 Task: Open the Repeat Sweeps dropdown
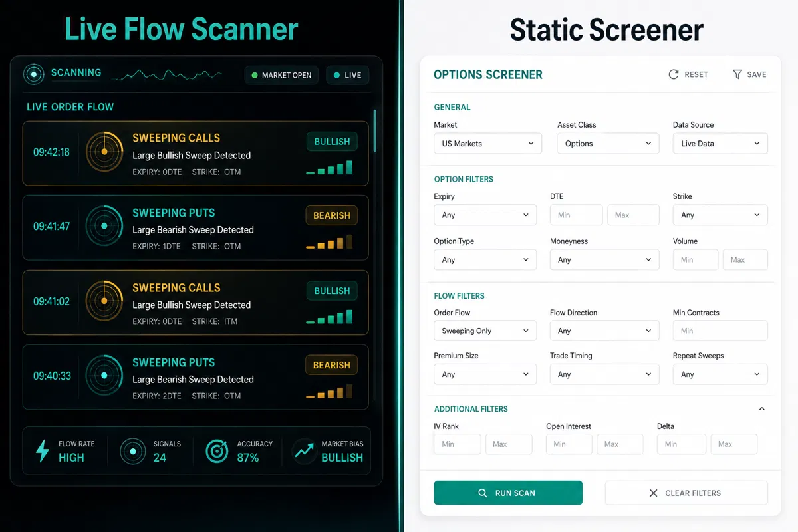(x=720, y=374)
